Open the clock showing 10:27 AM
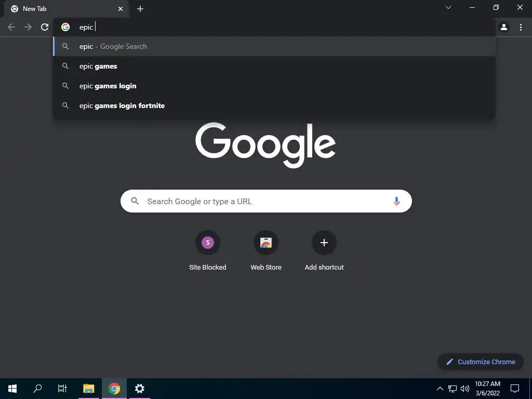 (x=487, y=389)
